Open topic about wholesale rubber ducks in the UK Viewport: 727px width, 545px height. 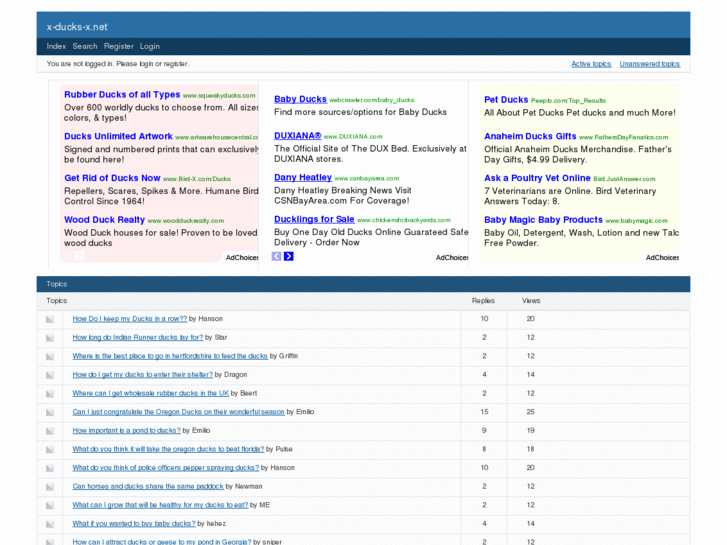coord(151,393)
